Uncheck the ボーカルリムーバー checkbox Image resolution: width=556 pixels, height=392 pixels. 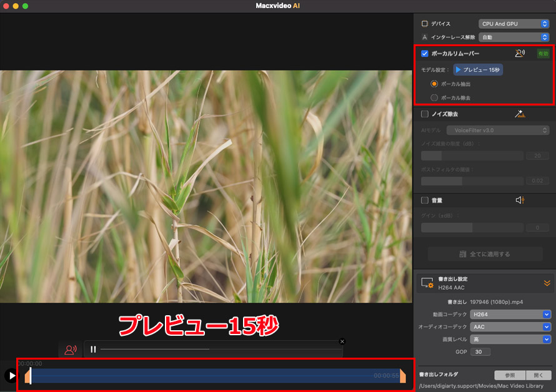coord(425,54)
